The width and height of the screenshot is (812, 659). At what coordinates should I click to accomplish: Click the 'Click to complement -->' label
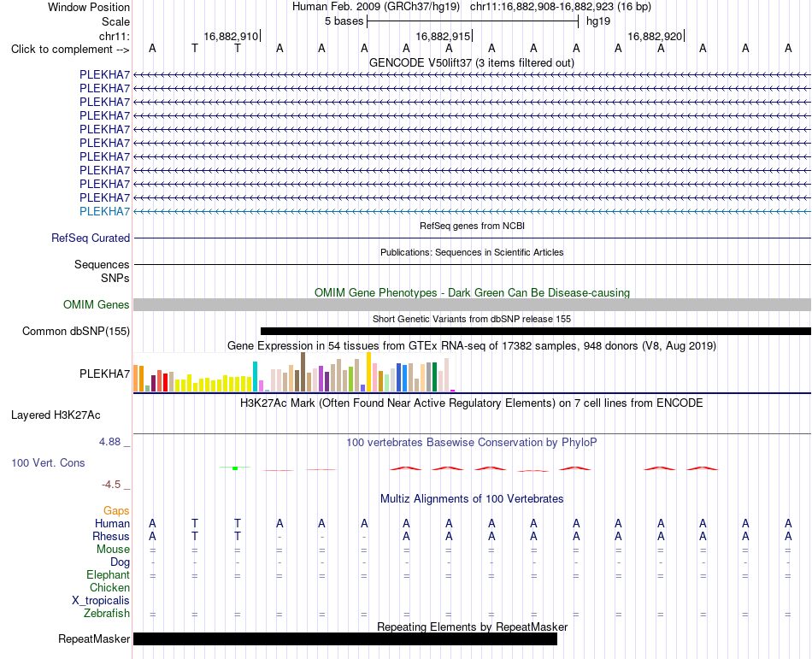coord(70,50)
